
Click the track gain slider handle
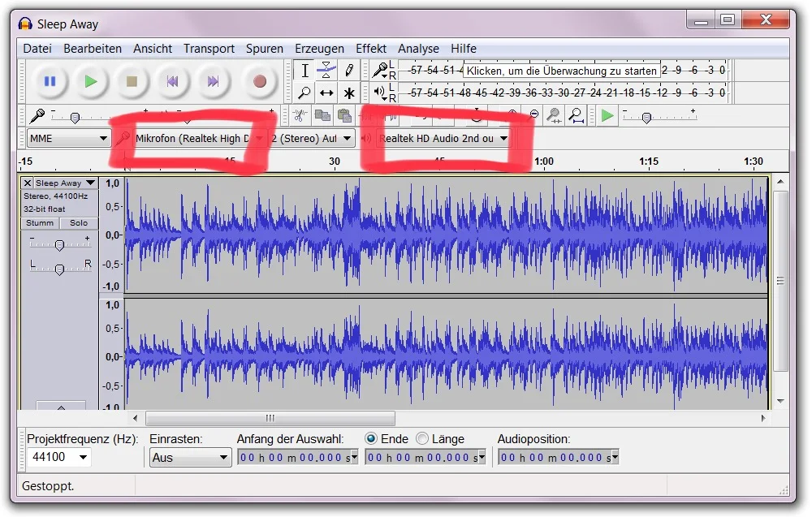pyautogui.click(x=59, y=244)
